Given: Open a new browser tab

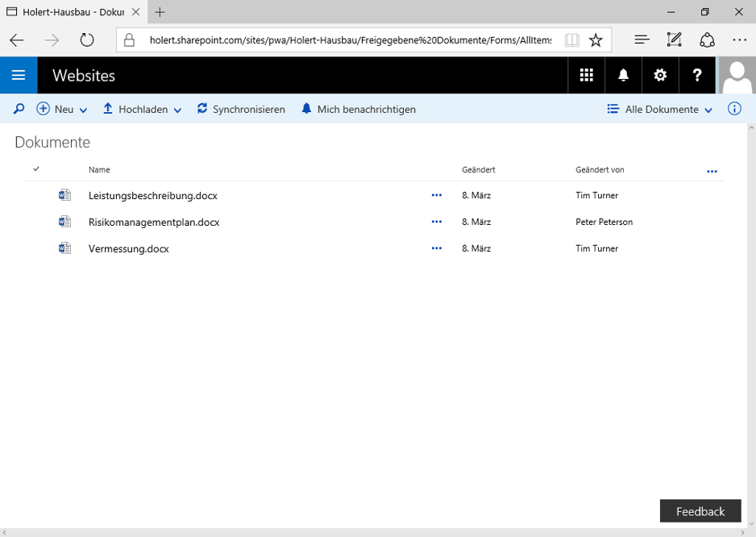Looking at the screenshot, I should (160, 12).
